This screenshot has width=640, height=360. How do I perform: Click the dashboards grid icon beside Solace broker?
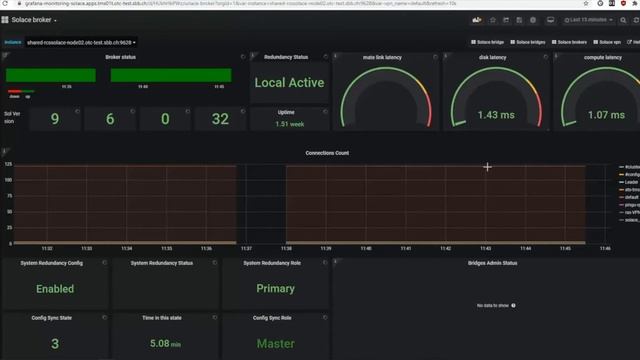[5, 20]
